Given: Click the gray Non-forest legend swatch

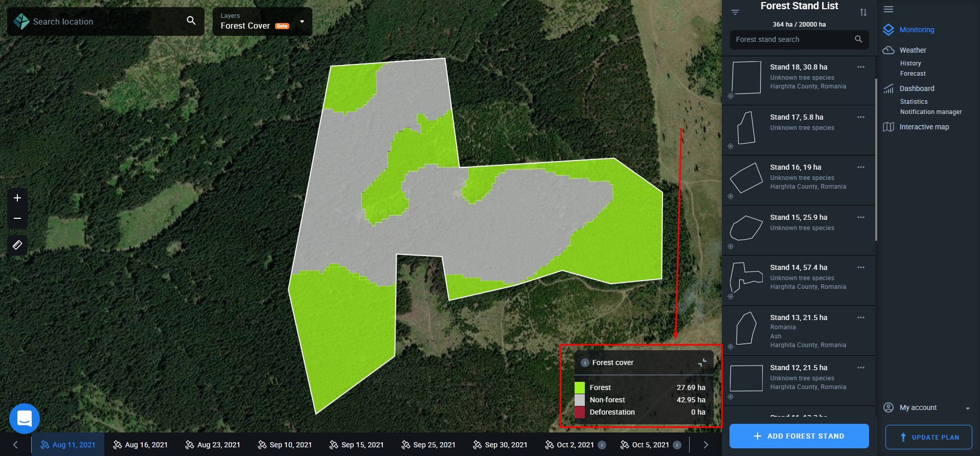Looking at the screenshot, I should pos(580,400).
